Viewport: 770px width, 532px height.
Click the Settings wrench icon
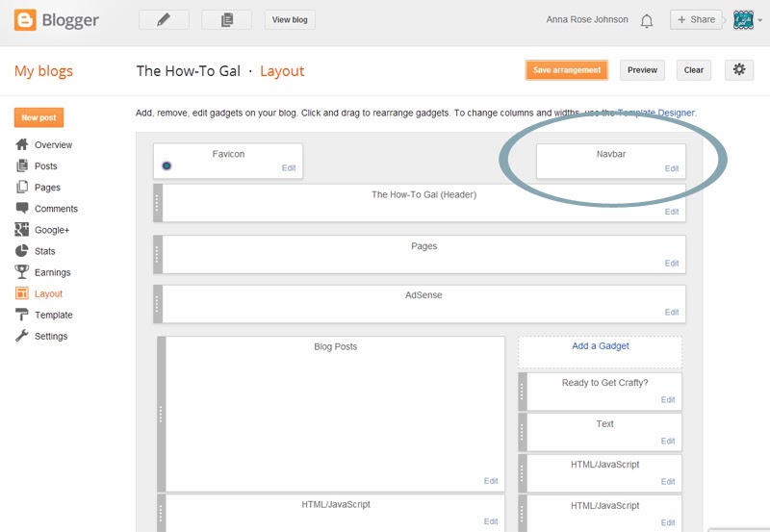21,336
